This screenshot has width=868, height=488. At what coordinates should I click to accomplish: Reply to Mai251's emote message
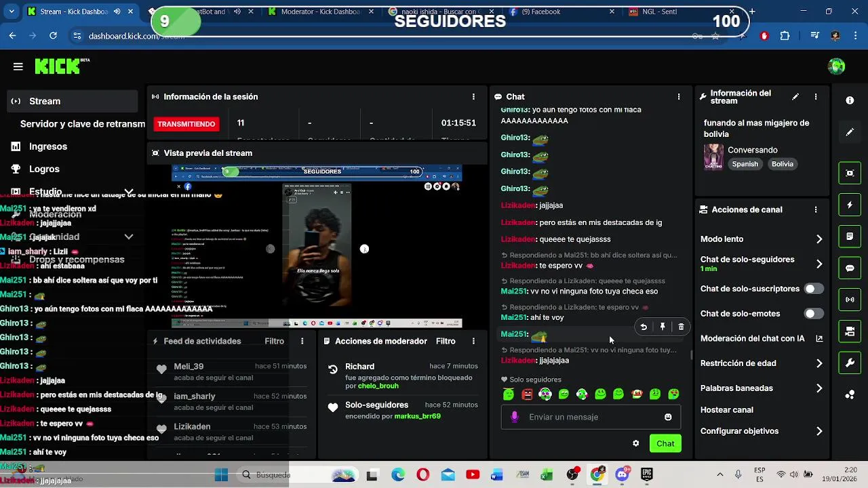(644, 327)
